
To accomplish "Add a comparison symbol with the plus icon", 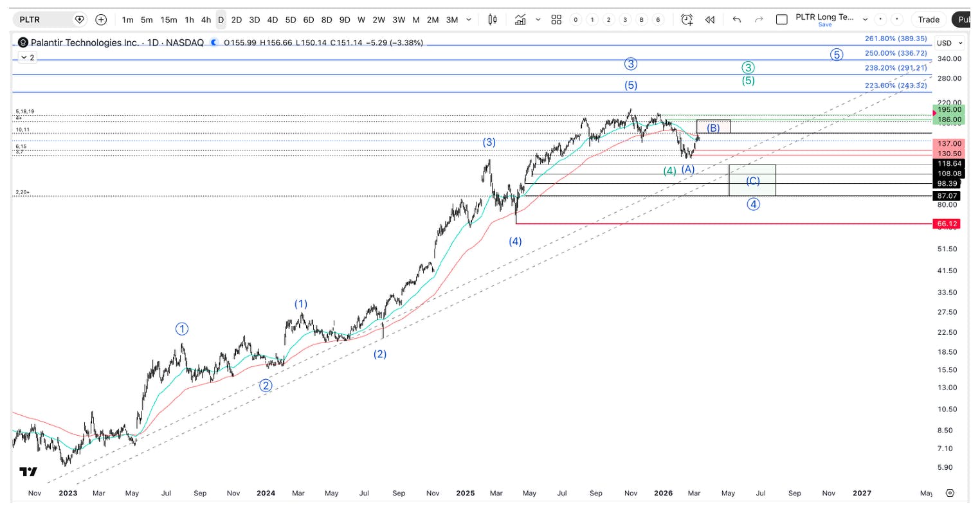I will click(x=101, y=19).
